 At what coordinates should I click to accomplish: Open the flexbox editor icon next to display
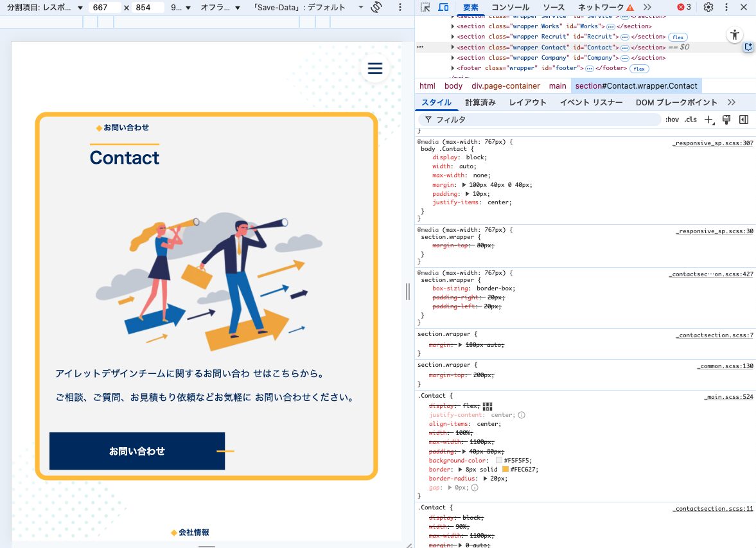tap(488, 406)
